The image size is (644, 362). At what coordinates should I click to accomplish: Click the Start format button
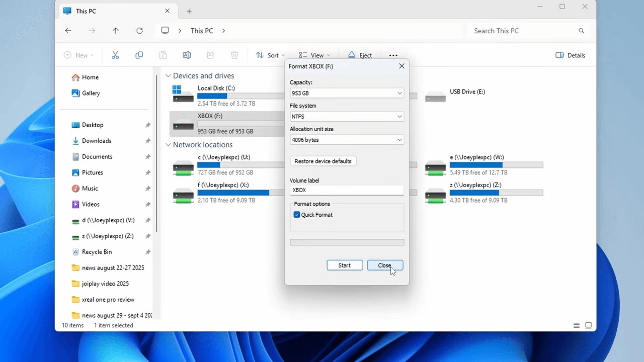point(345,265)
